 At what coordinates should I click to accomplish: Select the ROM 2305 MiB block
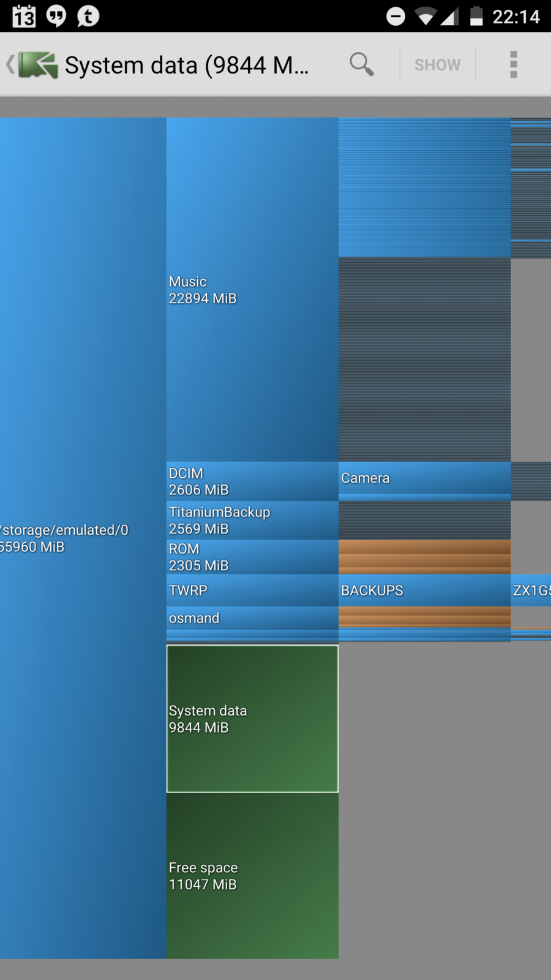pos(252,557)
